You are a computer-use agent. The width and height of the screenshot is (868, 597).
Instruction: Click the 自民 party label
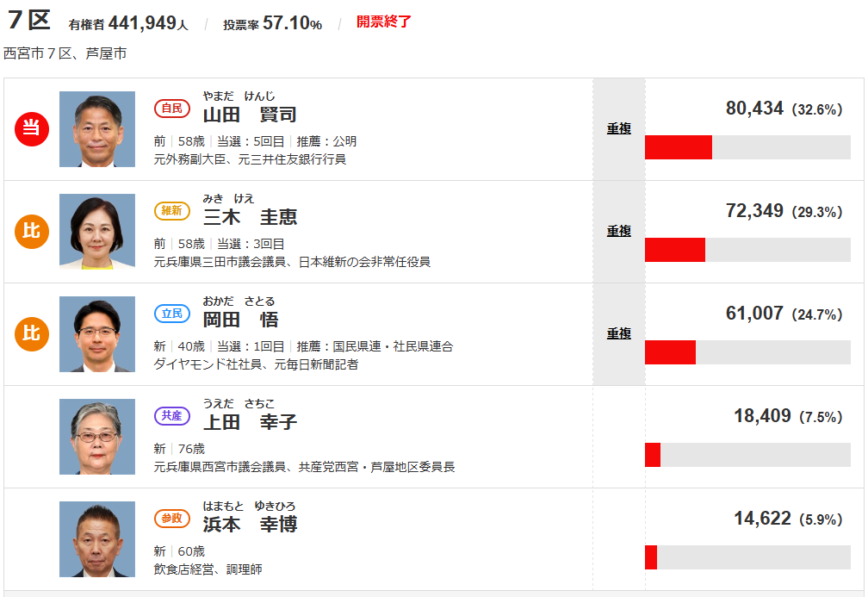pos(172,109)
